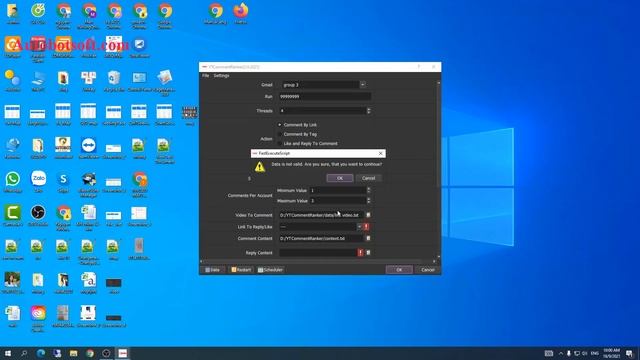
Task: Open the clock and date in the taskbar
Action: coord(611,353)
